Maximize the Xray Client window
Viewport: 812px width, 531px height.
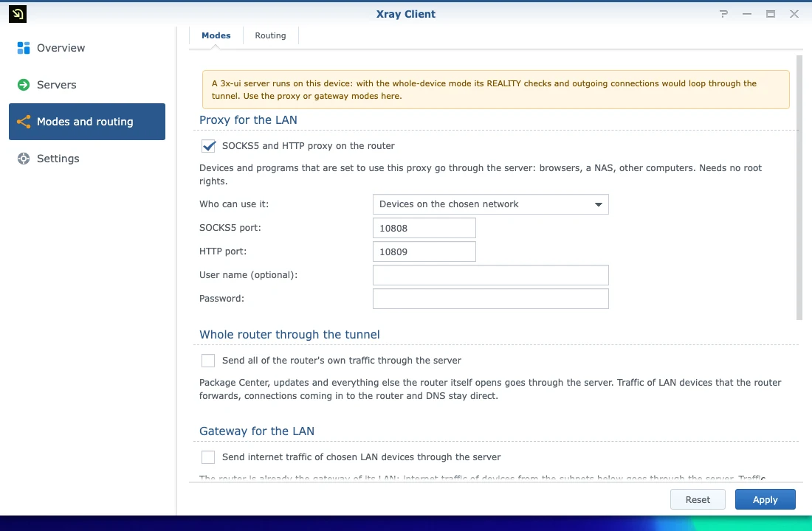[x=771, y=14]
